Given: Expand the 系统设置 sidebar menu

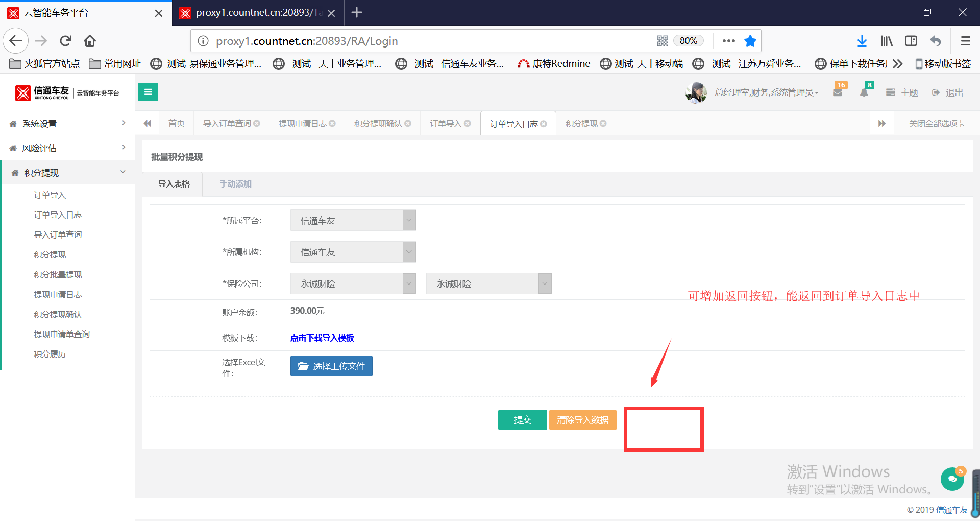Looking at the screenshot, I should [x=67, y=123].
